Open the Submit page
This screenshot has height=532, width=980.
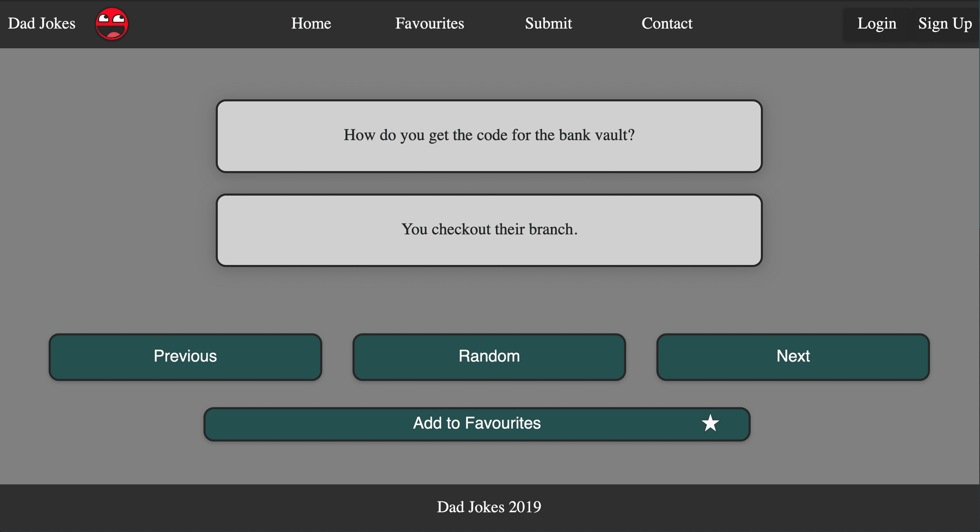548,23
